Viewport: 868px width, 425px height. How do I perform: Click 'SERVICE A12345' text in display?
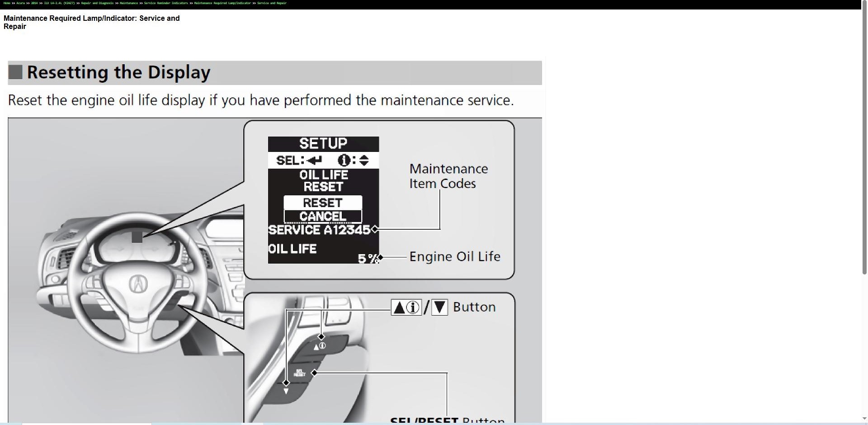coord(319,230)
